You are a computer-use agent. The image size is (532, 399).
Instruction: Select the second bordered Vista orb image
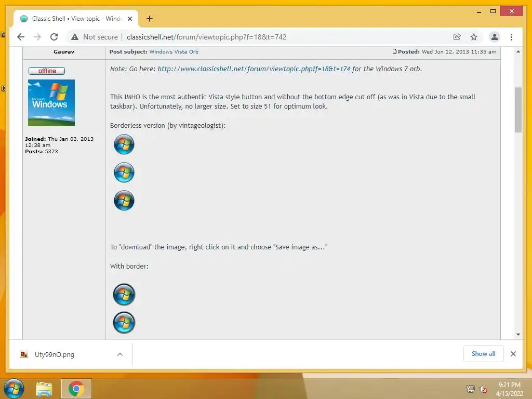[x=124, y=323]
